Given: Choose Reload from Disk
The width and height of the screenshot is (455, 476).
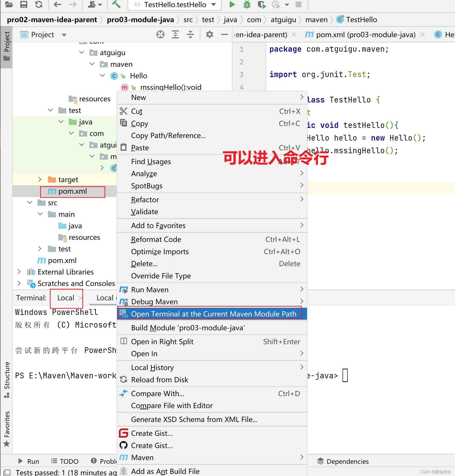Looking at the screenshot, I should click(212, 380).
